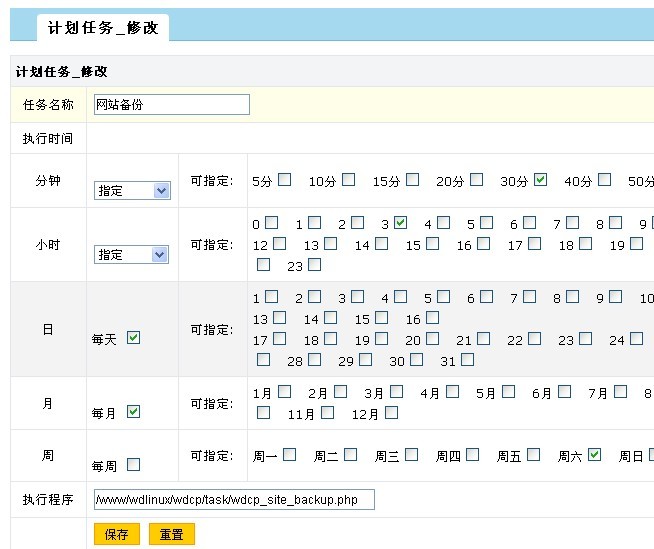Open the 分钟 minute 指定 dropdown
Screen dimensions: 654x549
(x=132, y=190)
